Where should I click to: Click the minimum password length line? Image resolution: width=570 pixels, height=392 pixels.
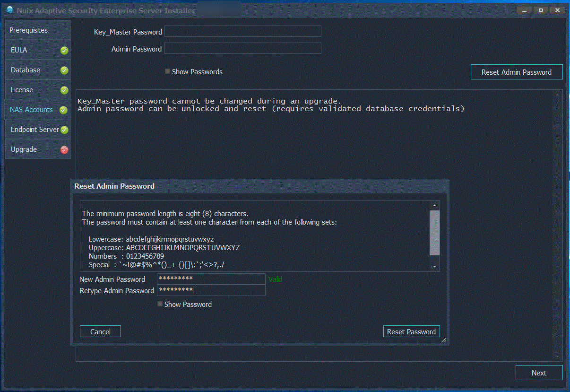[x=165, y=213]
